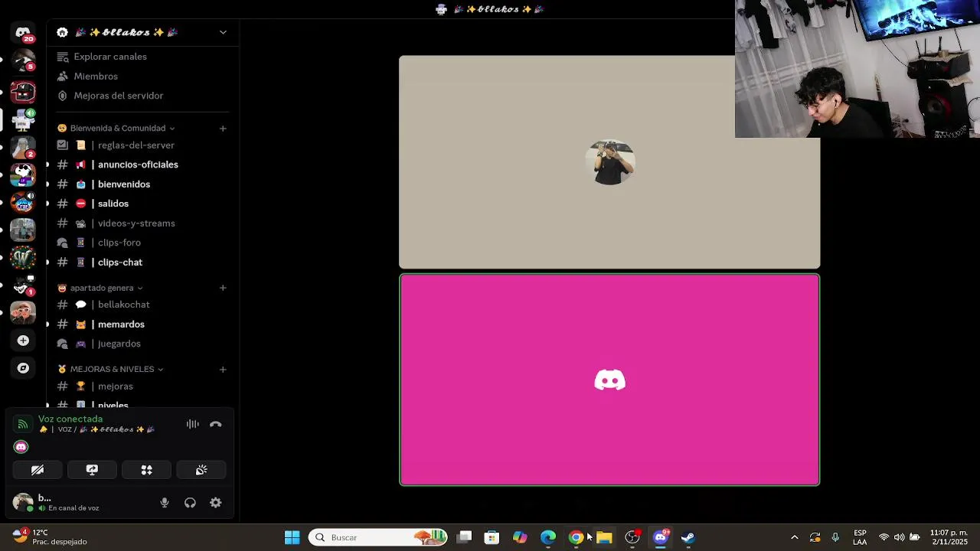980x551 pixels.
Task: Open the bllakos server header dropdown
Action: coord(223,32)
